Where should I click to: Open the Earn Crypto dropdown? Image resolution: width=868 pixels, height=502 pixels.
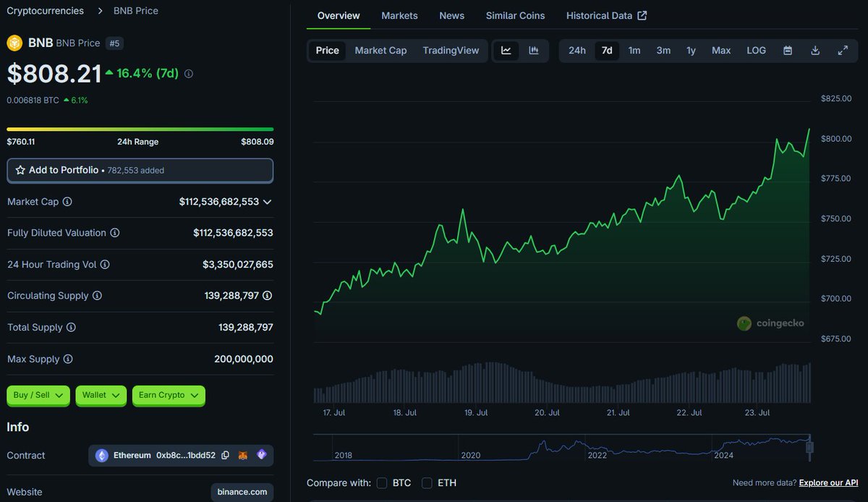coord(169,395)
